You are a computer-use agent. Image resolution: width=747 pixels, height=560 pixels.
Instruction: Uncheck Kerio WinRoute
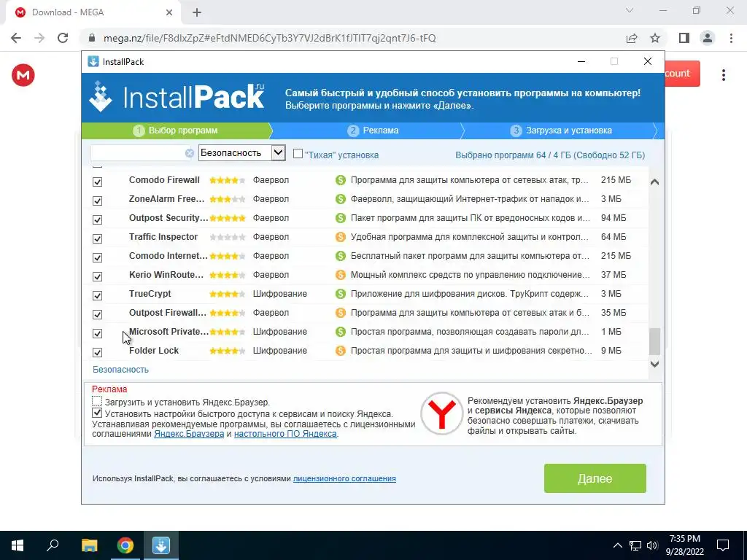click(97, 276)
